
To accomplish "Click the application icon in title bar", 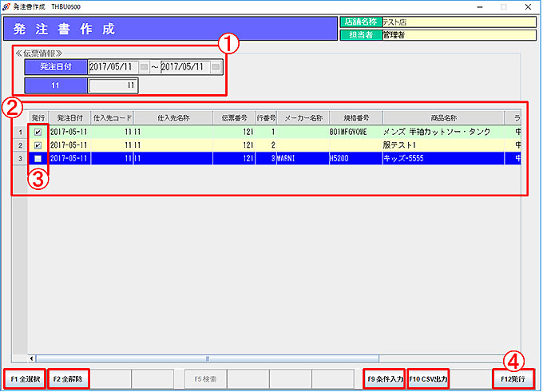I will 7,6.
